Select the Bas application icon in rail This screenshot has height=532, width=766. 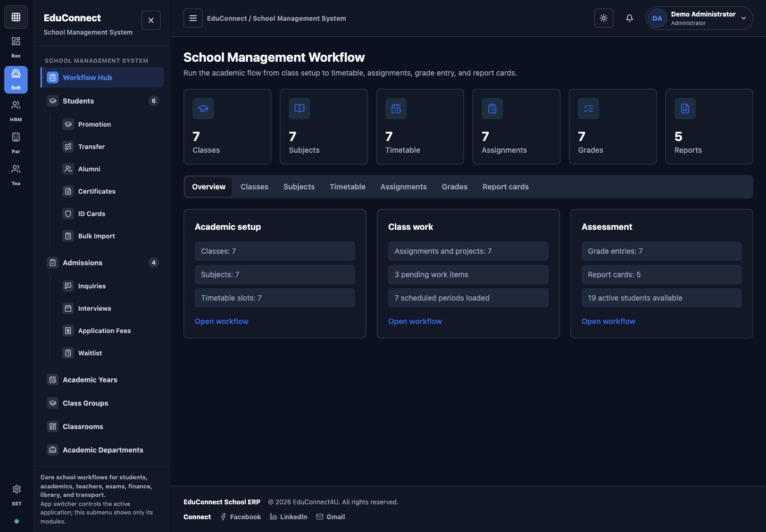pyautogui.click(x=16, y=47)
